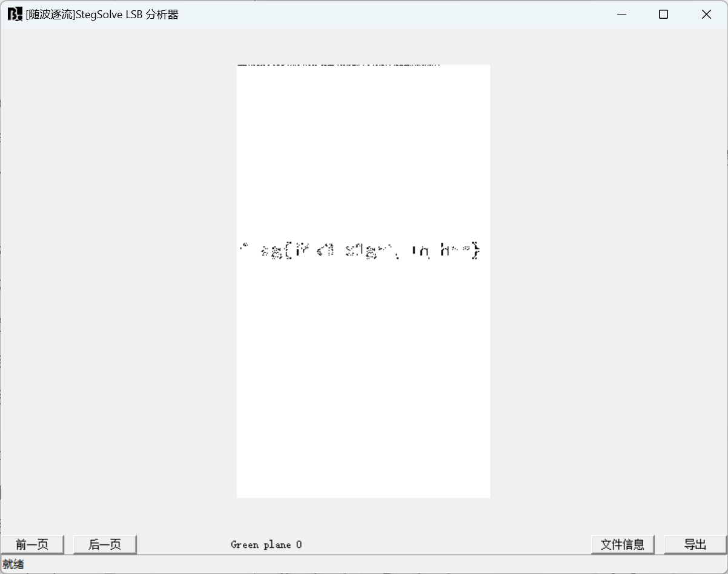728x574 pixels.
Task: Show image metadata with the 文件信息 button
Action: [x=623, y=544]
